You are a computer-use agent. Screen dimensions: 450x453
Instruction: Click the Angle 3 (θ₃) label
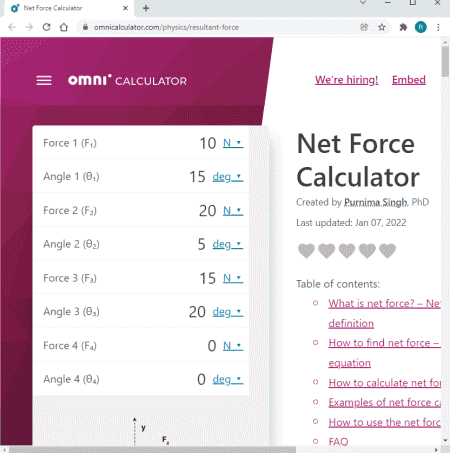pos(71,312)
